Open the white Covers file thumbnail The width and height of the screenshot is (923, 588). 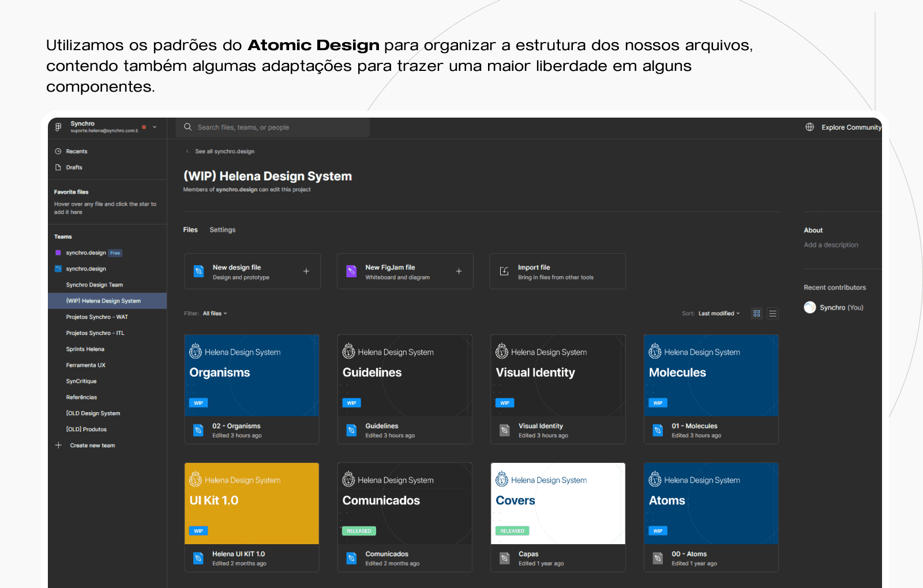tap(558, 503)
